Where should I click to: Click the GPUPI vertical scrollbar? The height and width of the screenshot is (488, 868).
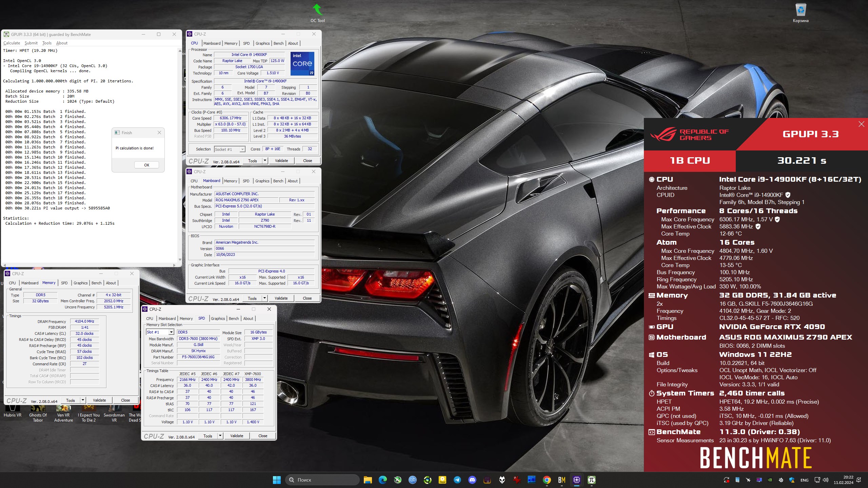point(179,155)
